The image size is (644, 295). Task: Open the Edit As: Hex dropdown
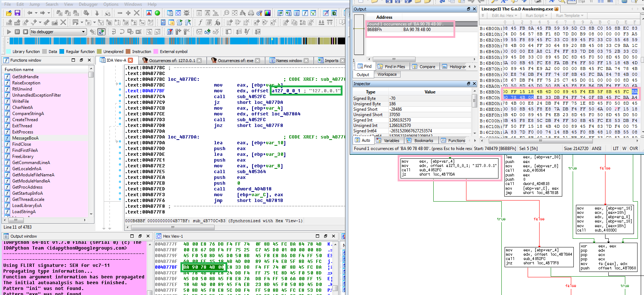pyautogui.click(x=504, y=16)
